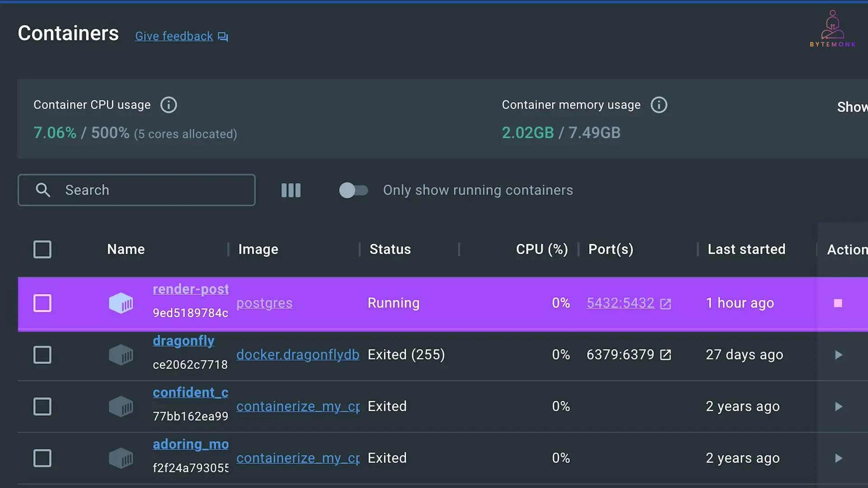The image size is (868, 488).
Task: Click the 6379:6379 port text
Action: click(x=620, y=355)
